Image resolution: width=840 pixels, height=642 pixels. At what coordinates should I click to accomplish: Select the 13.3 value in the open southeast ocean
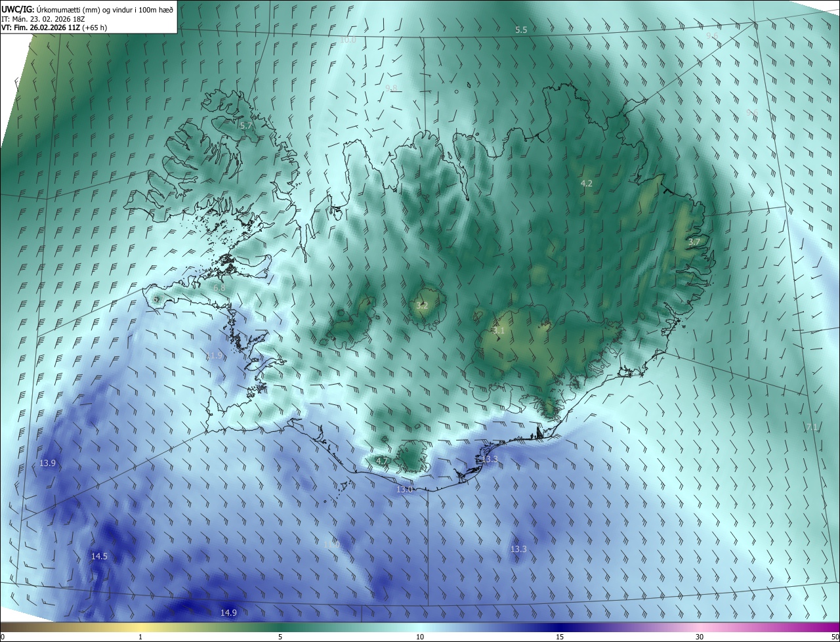(x=518, y=549)
